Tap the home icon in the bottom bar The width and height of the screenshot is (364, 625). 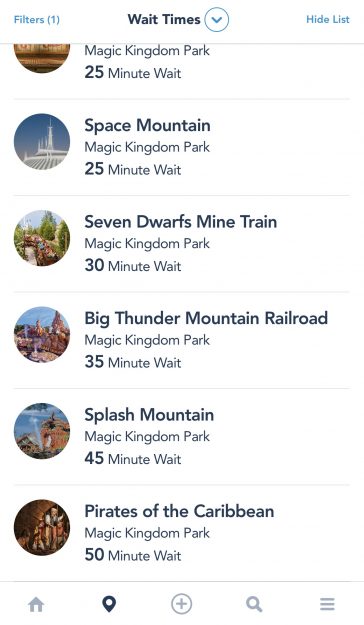[x=36, y=604]
